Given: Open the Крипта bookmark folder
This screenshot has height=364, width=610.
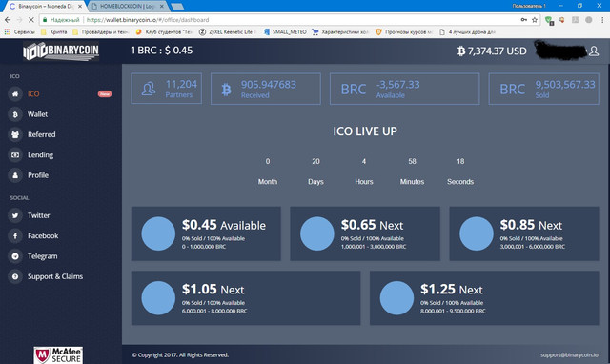Looking at the screenshot, I should [x=54, y=31].
